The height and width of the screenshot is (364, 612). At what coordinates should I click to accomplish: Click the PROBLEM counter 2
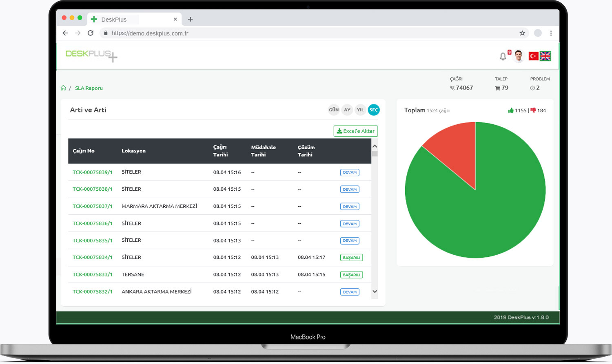[535, 88]
